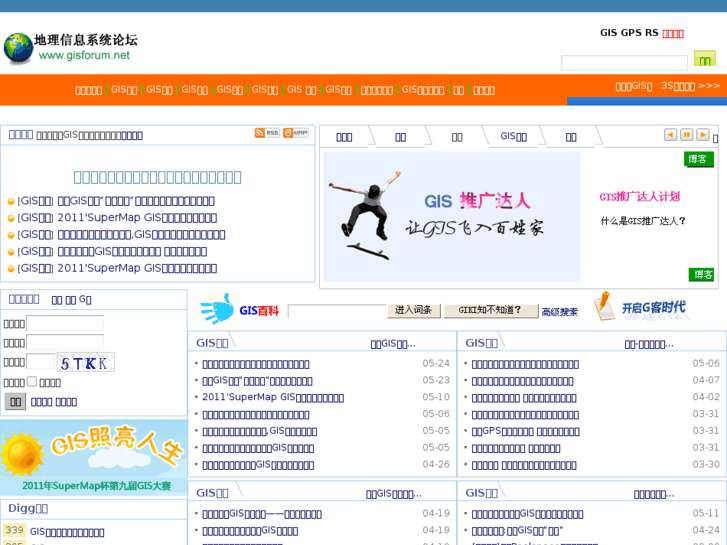The height and width of the screenshot is (545, 727).
Task: Open the GIS推广达人计划 link
Action: coord(639,197)
